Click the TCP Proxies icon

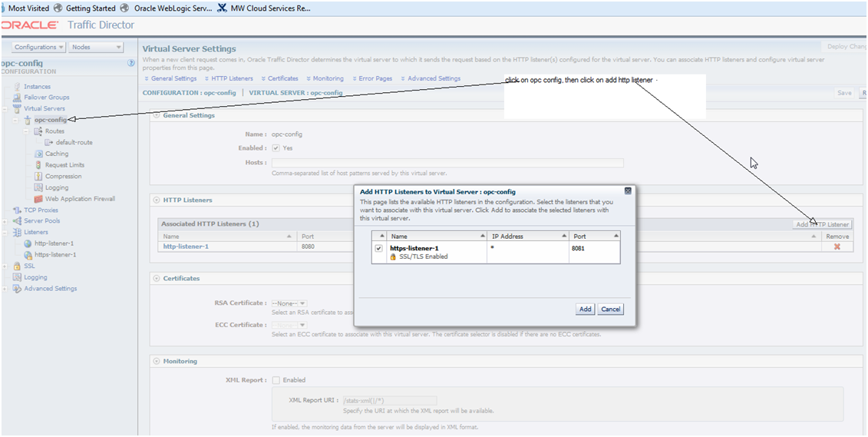(17, 210)
